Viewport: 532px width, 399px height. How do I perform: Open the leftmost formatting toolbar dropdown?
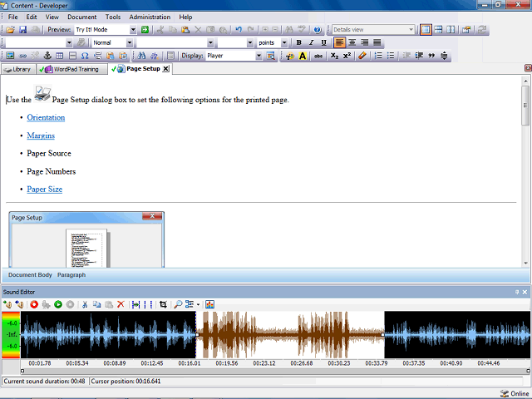69,42
